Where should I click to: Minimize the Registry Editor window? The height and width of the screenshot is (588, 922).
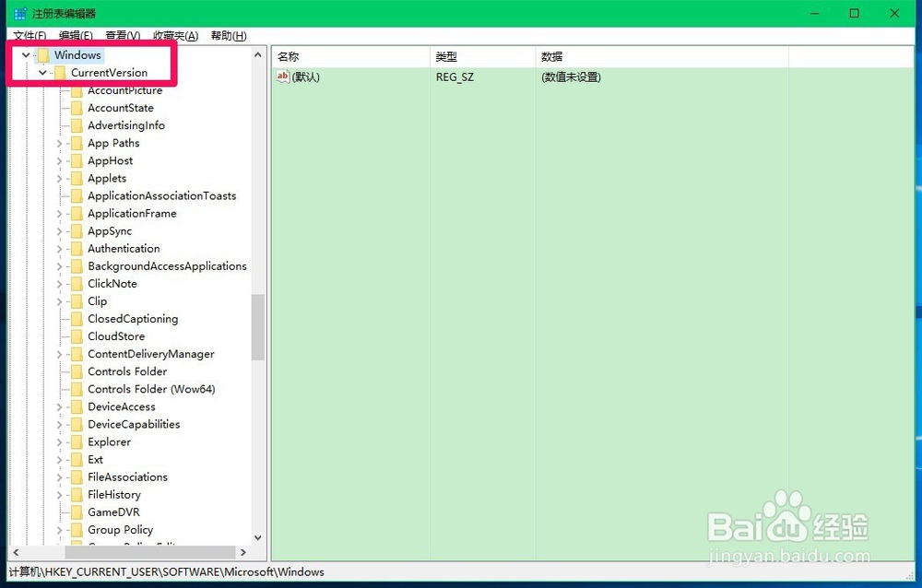815,13
